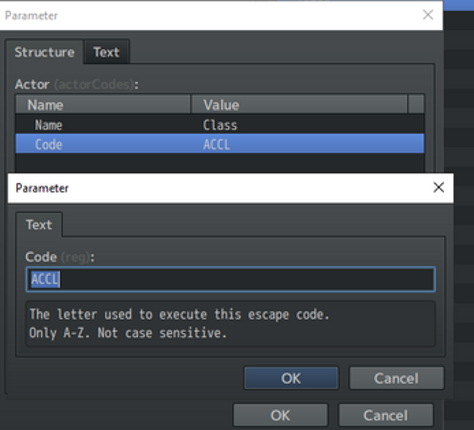Screen dimensions: 474x430
Task: Click the Value column header
Action: [x=299, y=105]
